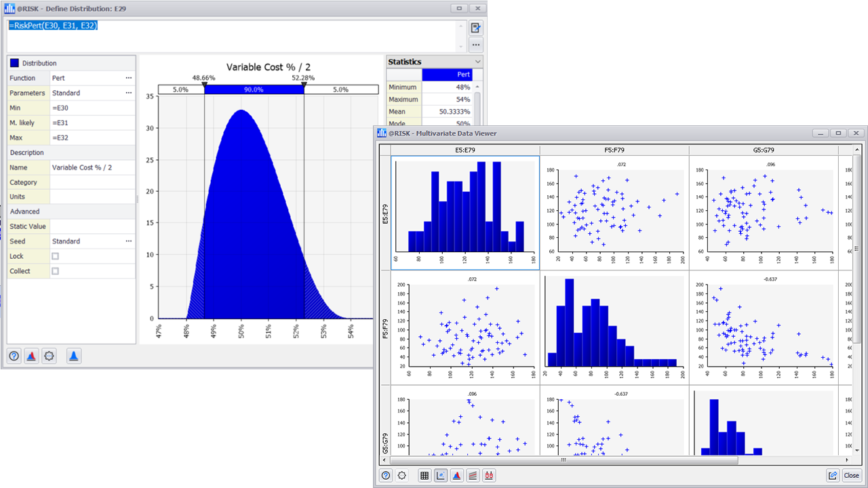
Task: Select the scatter plot view icon
Action: tap(440, 475)
